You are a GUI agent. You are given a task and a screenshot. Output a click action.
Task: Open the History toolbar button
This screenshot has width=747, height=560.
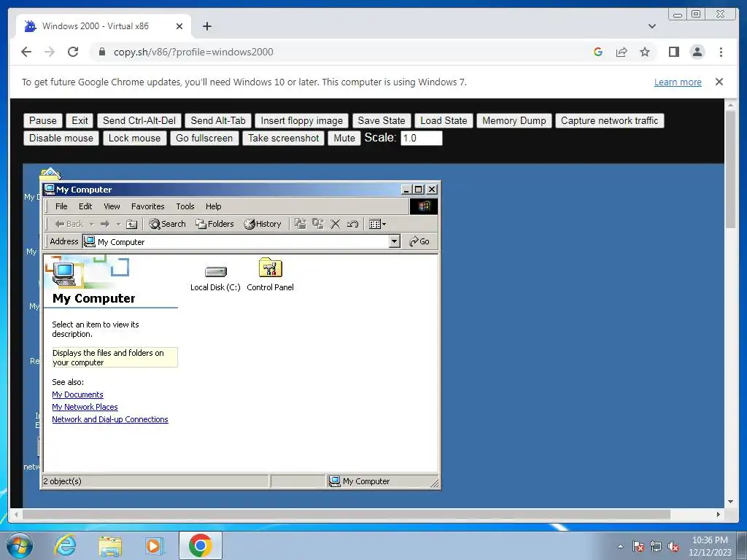click(263, 224)
